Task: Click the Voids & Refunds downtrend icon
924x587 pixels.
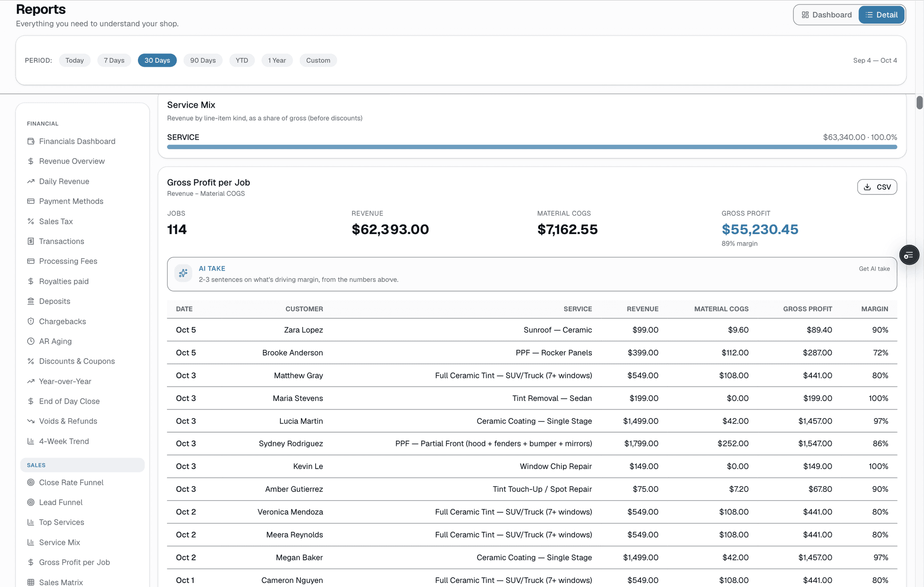Action: coord(31,421)
